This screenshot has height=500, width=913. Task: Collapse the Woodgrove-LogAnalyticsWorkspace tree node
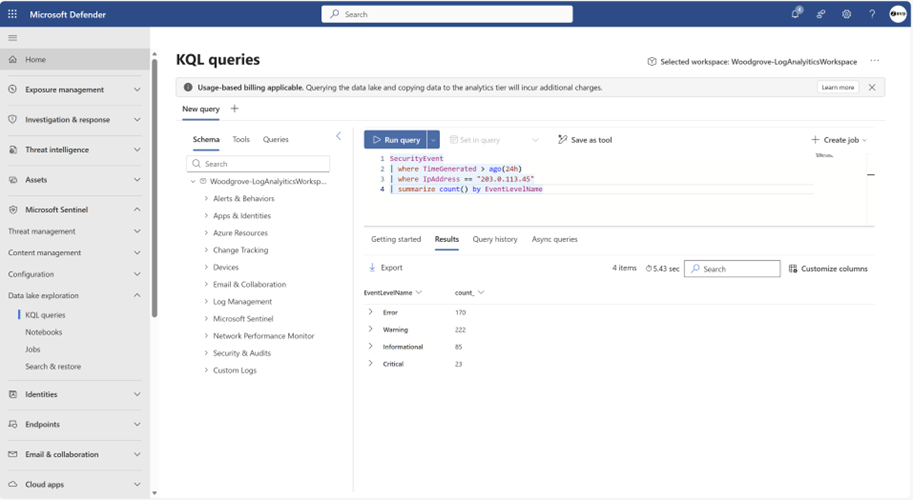193,182
